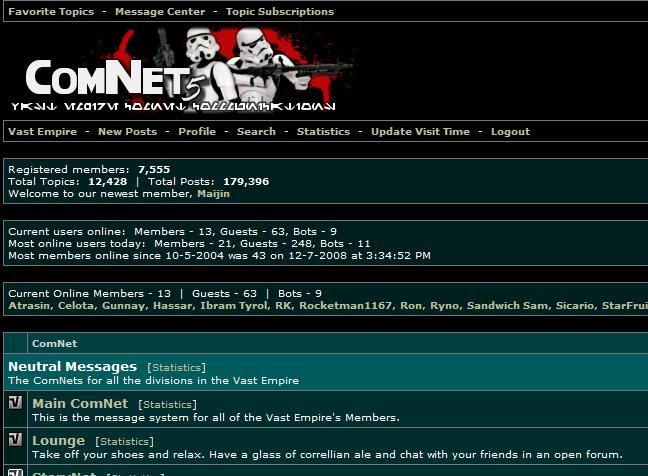Open Sandwich Sam's member profile
This screenshot has height=476, width=648.
coord(507,306)
